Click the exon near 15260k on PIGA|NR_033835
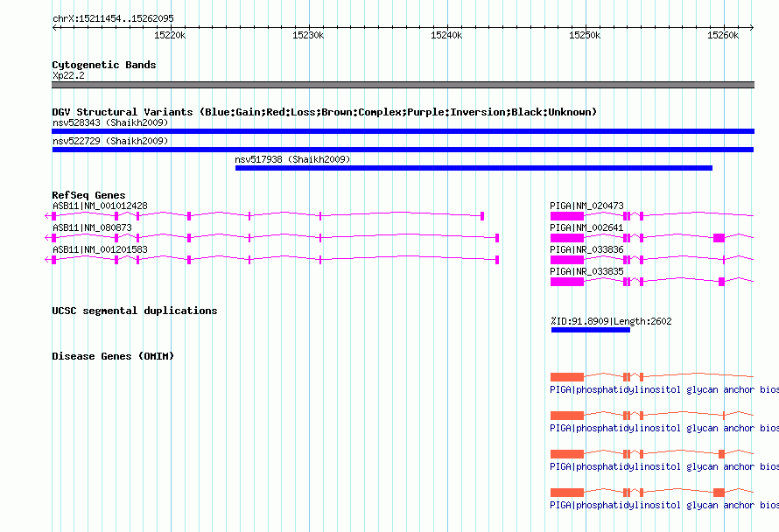Screen dimensions: 779x532 [721, 282]
